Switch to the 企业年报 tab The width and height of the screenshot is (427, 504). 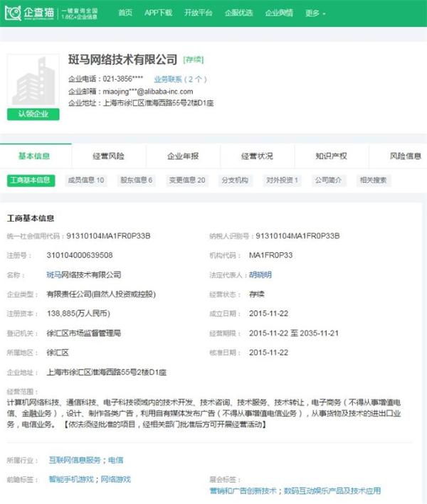[x=183, y=156]
